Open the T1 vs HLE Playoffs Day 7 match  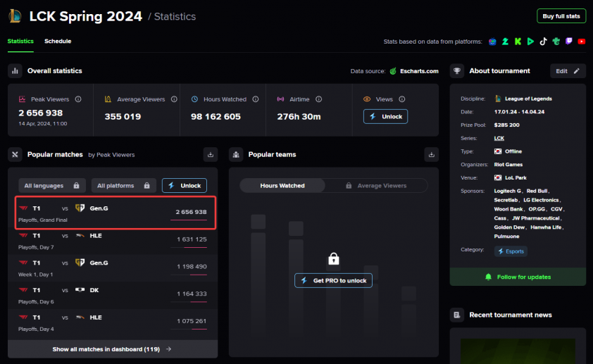(113, 241)
